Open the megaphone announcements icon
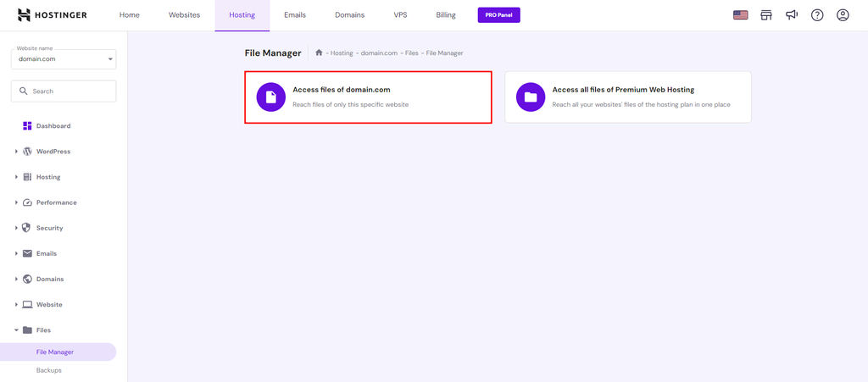Screen dimensions: 868x382 tap(792, 15)
